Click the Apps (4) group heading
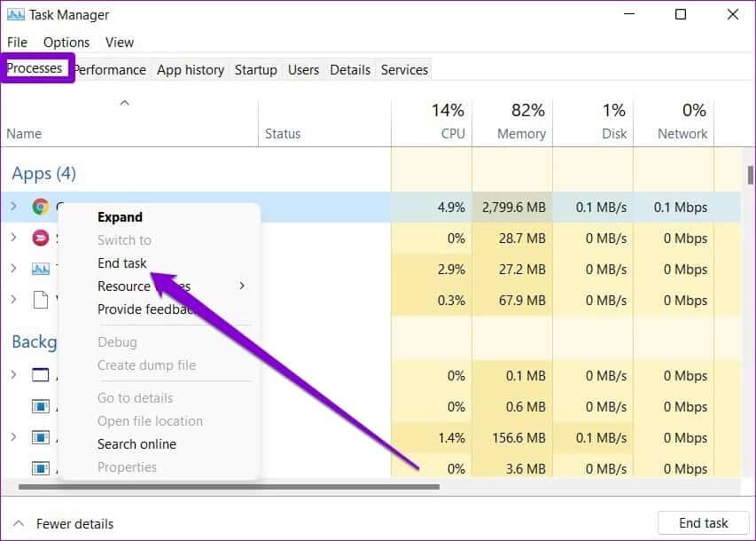 tap(44, 174)
